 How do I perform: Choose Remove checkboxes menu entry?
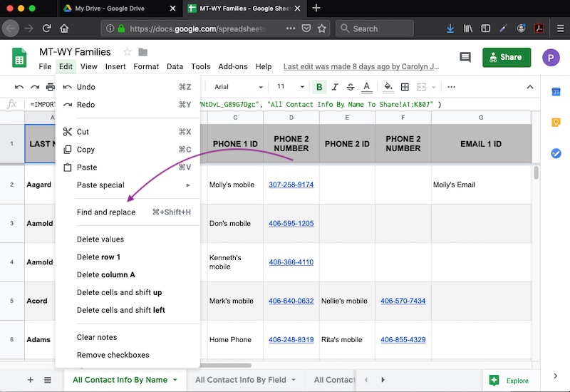click(x=128, y=355)
